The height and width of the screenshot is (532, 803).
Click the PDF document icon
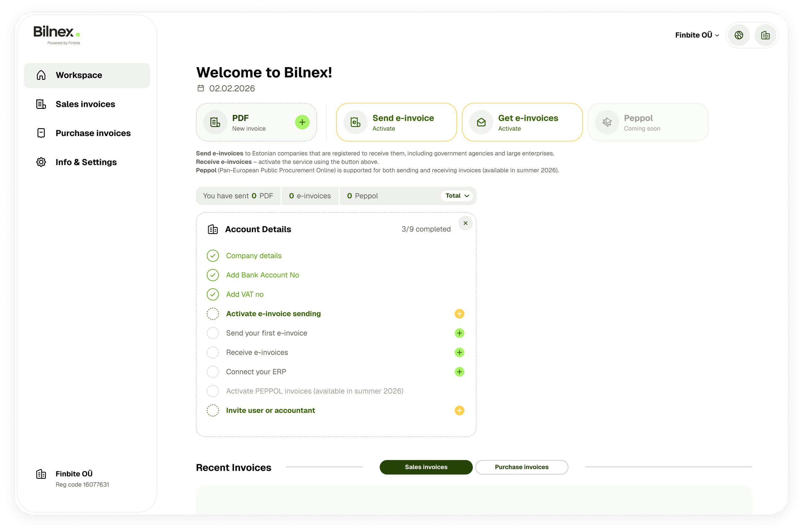click(215, 122)
